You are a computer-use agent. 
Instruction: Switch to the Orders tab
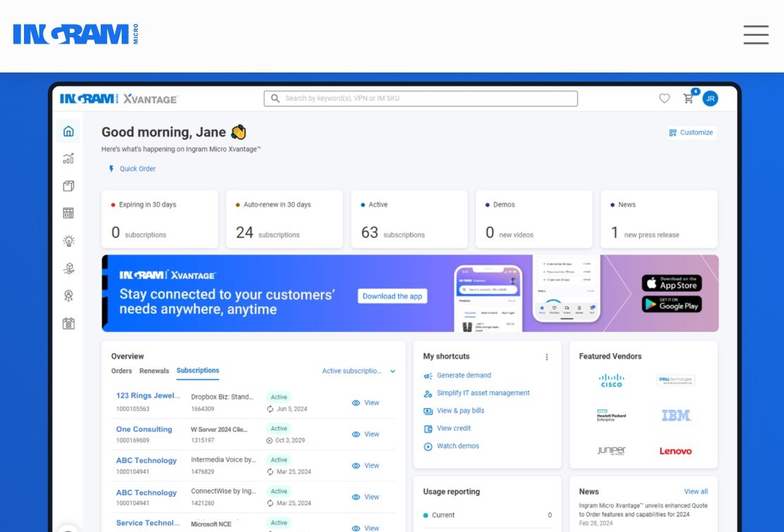tap(121, 371)
